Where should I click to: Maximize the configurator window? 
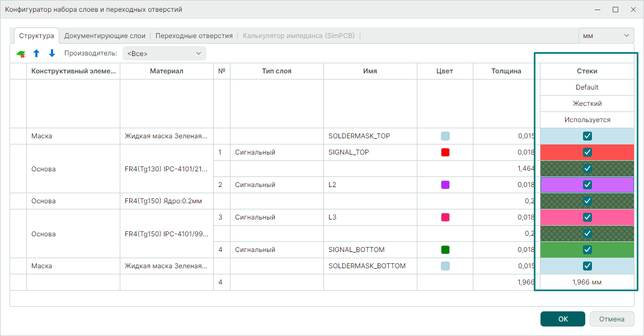(x=615, y=10)
